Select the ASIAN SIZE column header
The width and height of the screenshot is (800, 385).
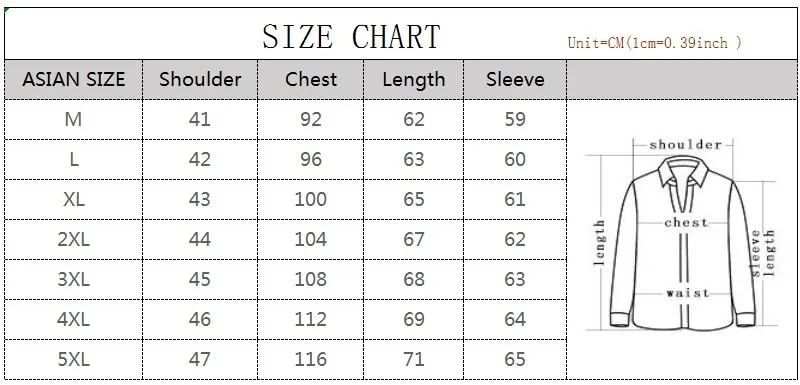pos(74,80)
